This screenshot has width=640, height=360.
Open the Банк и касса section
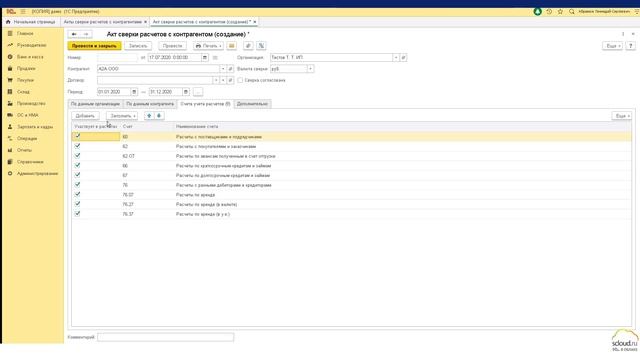tap(30, 57)
